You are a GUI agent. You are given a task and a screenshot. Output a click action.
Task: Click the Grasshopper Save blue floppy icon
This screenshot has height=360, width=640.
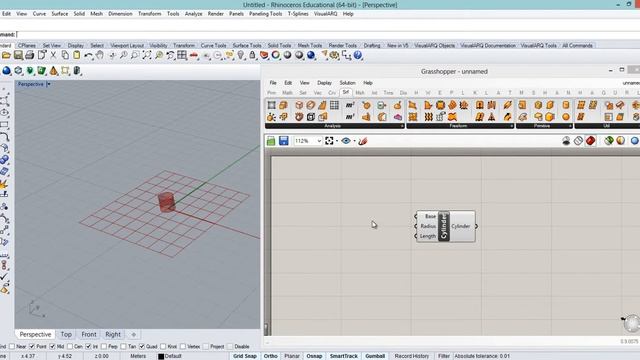[284, 141]
